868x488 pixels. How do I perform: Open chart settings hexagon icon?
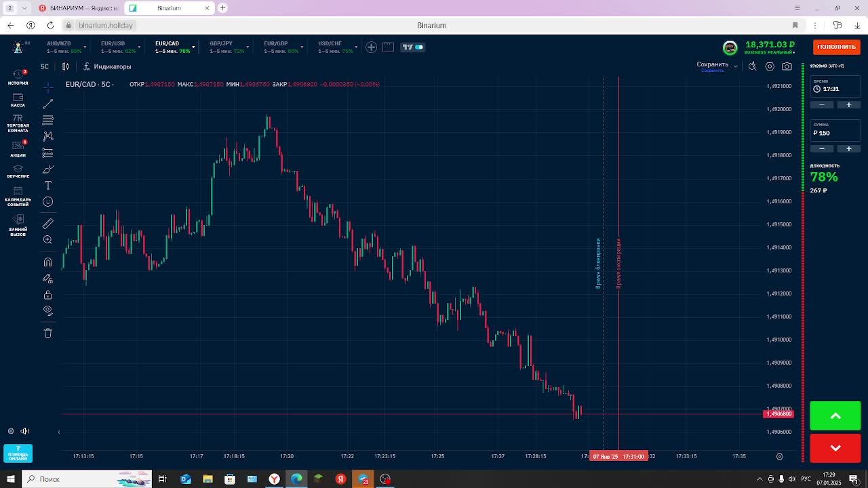point(770,66)
